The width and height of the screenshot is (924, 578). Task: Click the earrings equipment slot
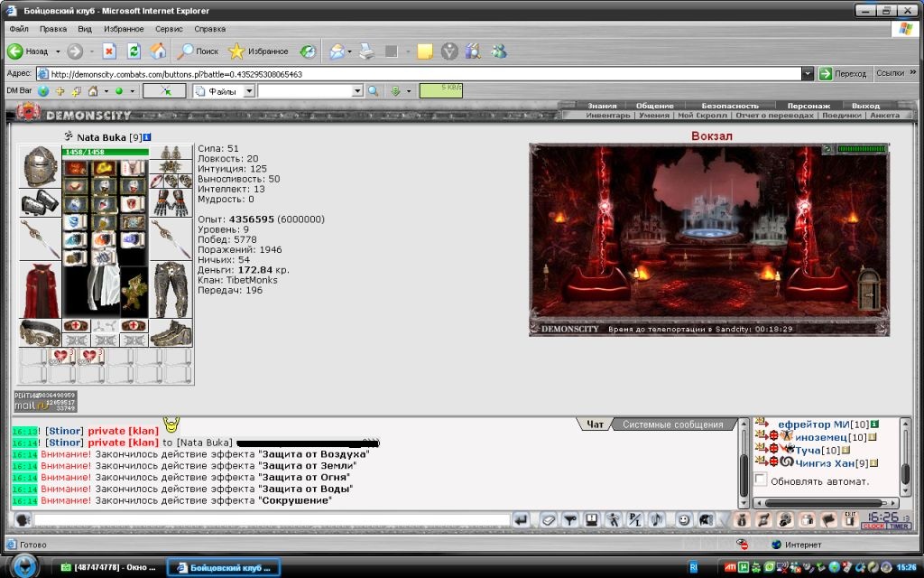[171, 152]
